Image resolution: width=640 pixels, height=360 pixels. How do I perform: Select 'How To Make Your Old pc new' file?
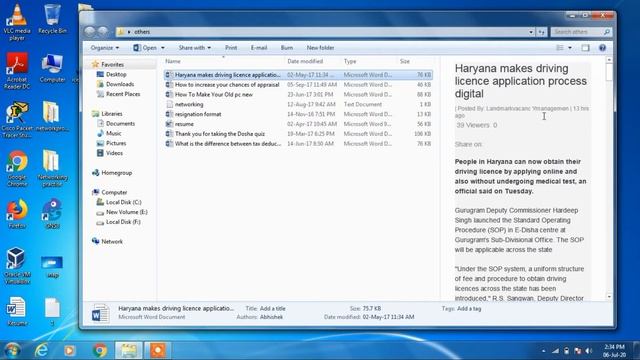coord(298,94)
